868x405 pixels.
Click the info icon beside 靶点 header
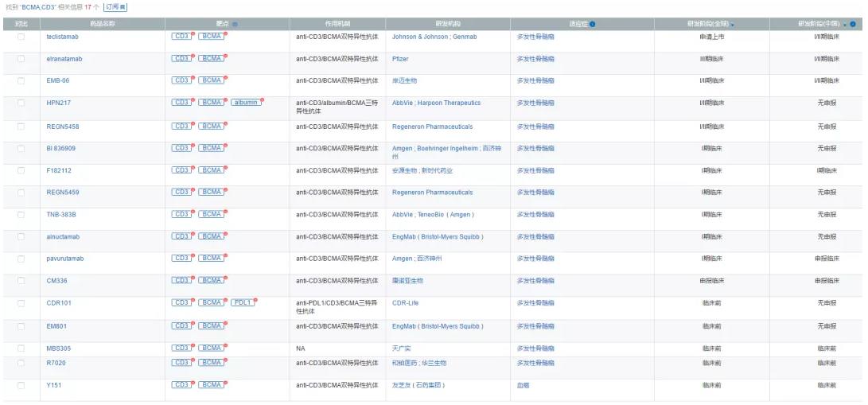(x=235, y=24)
